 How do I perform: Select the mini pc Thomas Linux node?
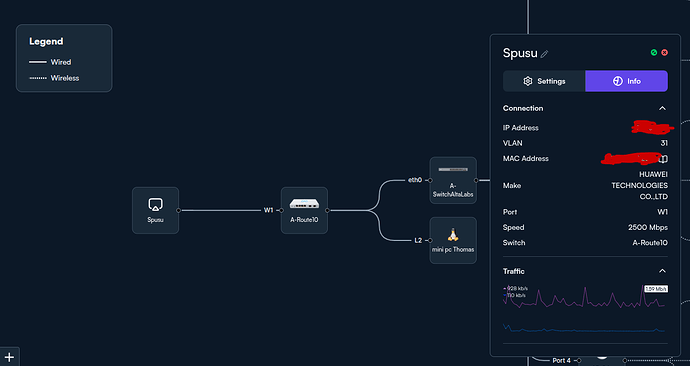[x=453, y=240]
